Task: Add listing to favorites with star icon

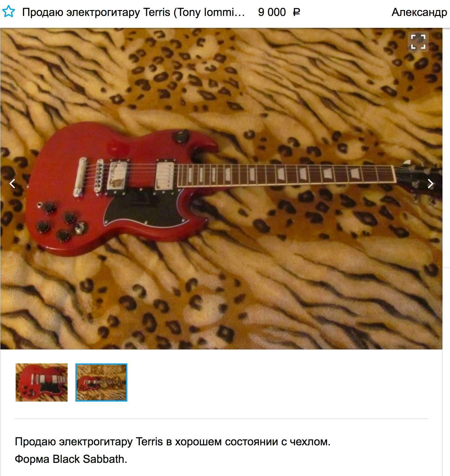Action: pyautogui.click(x=8, y=12)
